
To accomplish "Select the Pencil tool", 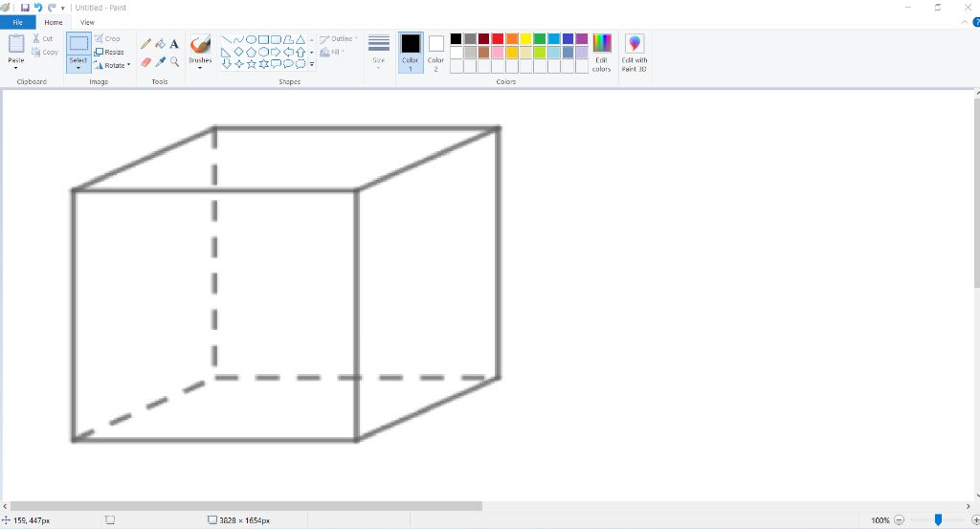I will (145, 44).
